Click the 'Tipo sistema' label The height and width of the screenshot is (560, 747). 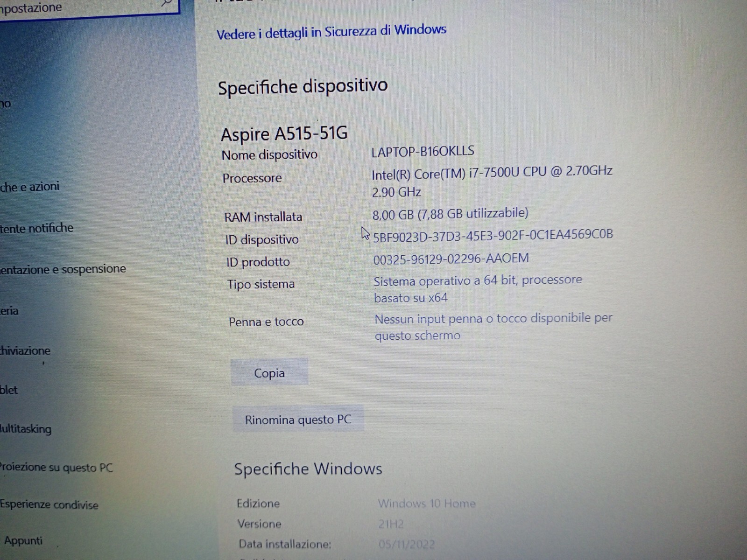click(261, 284)
